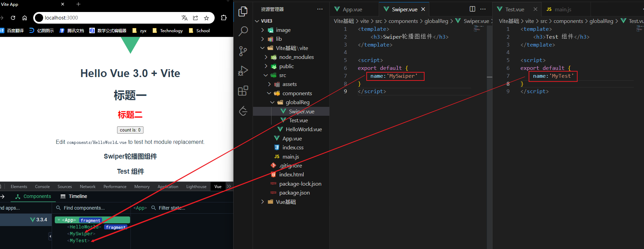Collapse the globalReg folder

pos(273,102)
